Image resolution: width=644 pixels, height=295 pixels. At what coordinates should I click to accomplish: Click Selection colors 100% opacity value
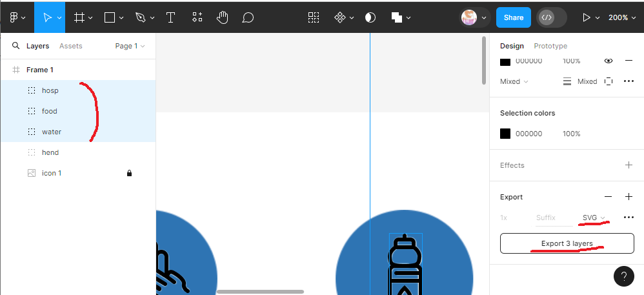point(571,134)
